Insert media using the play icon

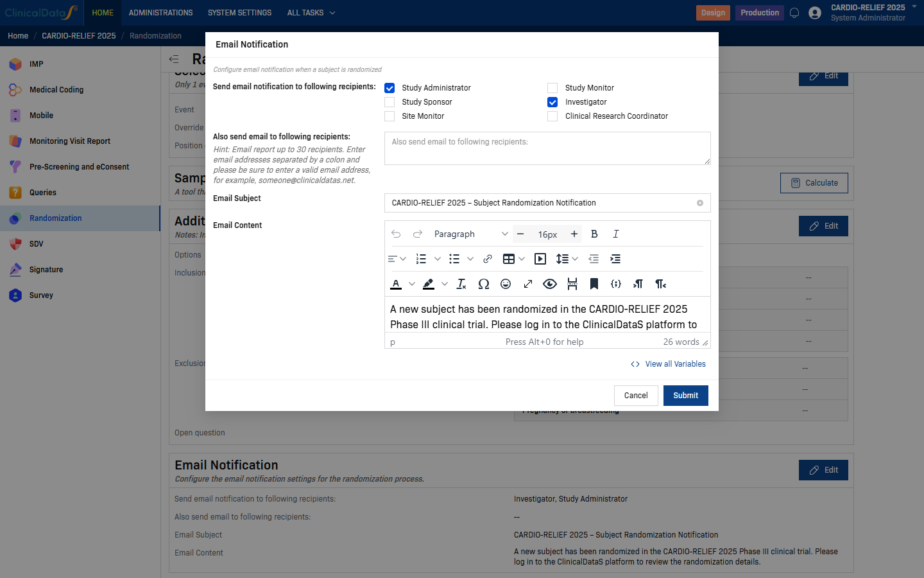click(540, 259)
